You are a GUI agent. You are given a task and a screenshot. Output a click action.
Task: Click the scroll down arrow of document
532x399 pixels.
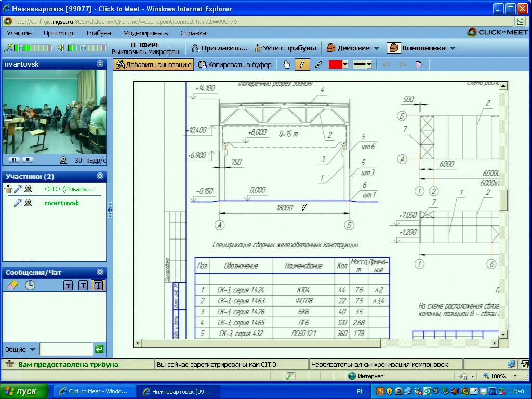click(503, 334)
